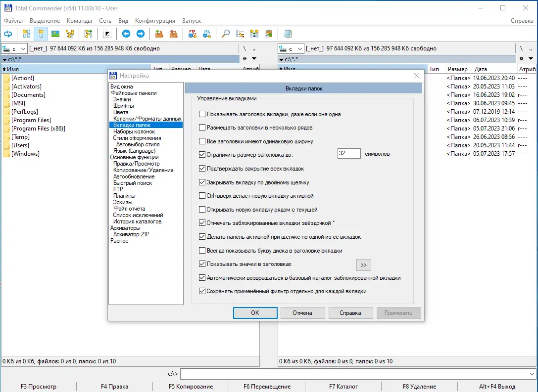Open right panel drive selection dropdown

tap(291, 48)
